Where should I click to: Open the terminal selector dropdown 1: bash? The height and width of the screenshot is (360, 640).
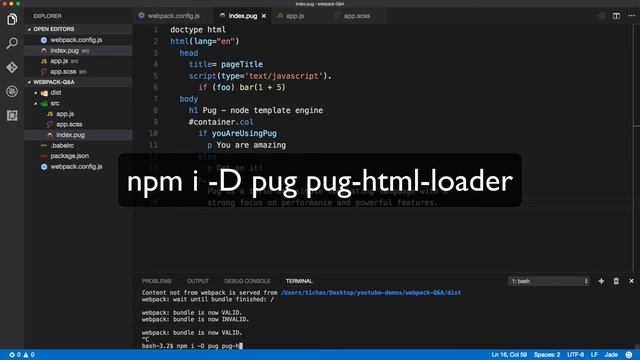coord(548,281)
